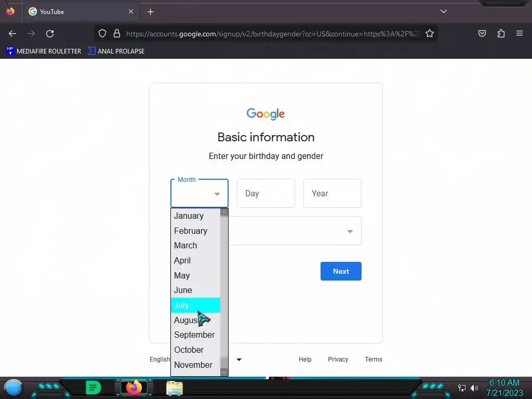Open the network tray icon

pyautogui.click(x=462, y=388)
